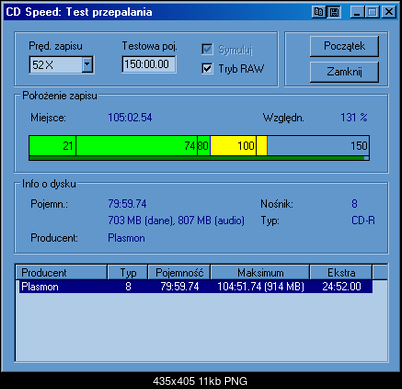
Task: Click the Testowa poj. input field
Action: (x=149, y=64)
